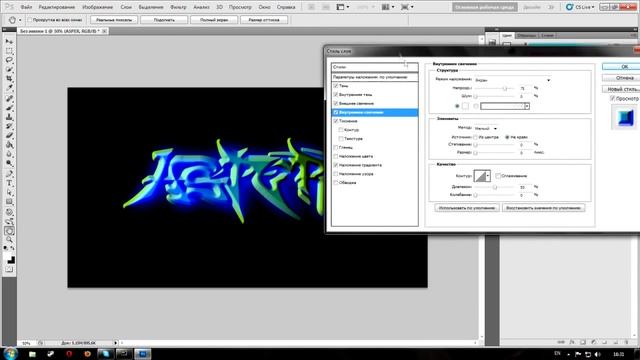Select the Path Selection tool
640x360 pixels.
[x=9, y=193]
